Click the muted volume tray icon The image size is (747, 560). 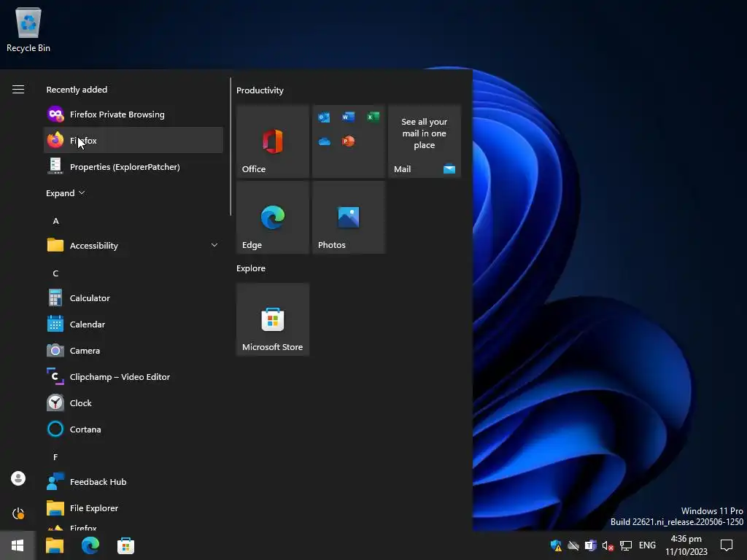point(608,545)
